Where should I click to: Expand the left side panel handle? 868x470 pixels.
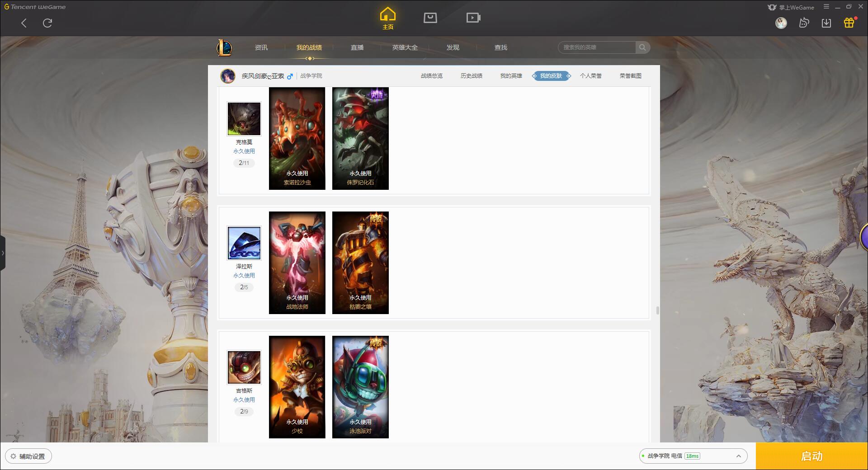[3, 253]
